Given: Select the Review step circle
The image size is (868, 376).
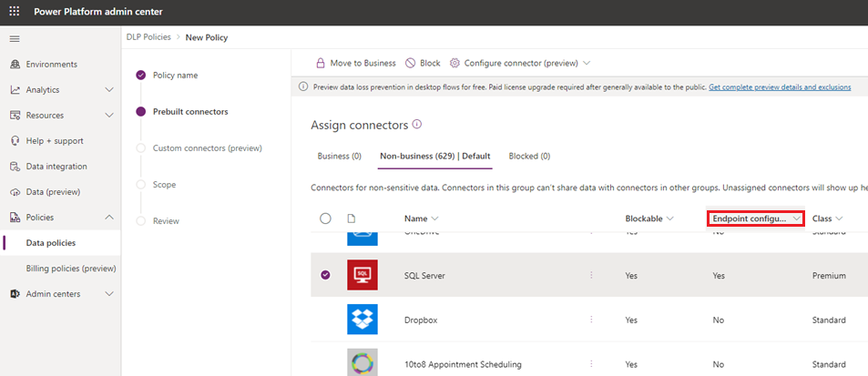Looking at the screenshot, I should (141, 220).
